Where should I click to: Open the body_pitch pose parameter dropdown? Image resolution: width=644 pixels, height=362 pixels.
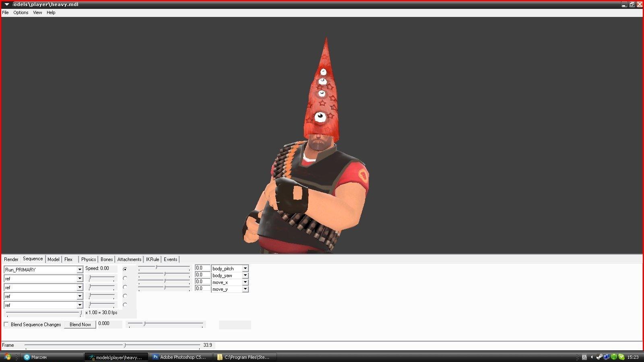[245, 268]
